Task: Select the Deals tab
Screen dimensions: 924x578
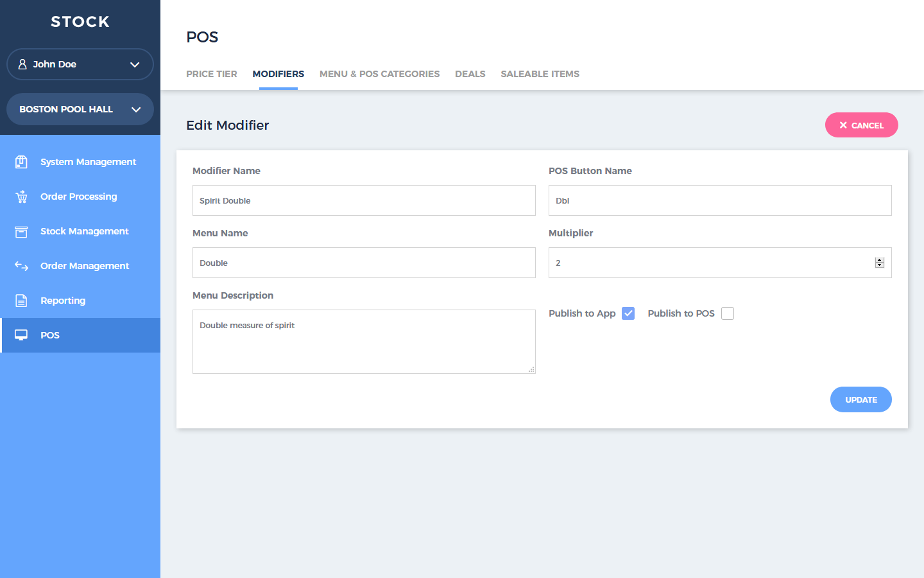Action: [470, 74]
